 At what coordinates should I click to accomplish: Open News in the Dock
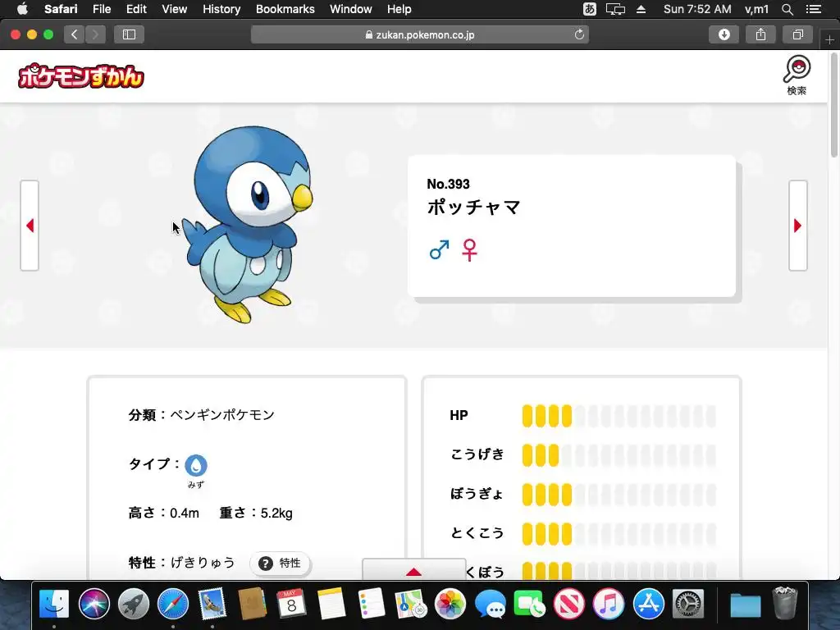point(568,604)
